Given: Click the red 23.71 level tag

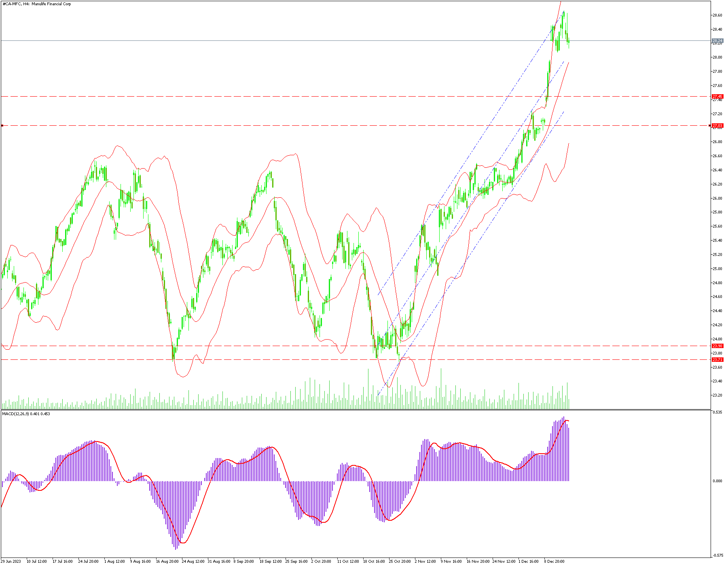Looking at the screenshot, I should (717, 360).
